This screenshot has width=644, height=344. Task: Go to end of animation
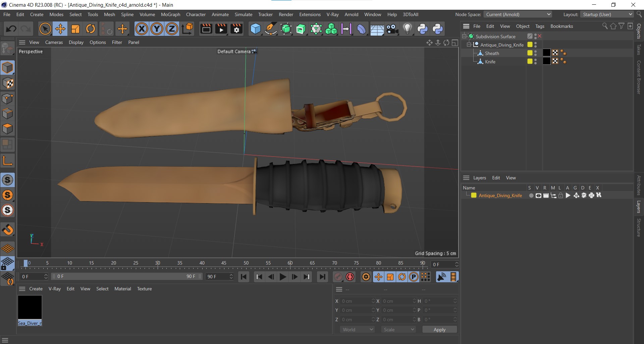pyautogui.click(x=322, y=277)
